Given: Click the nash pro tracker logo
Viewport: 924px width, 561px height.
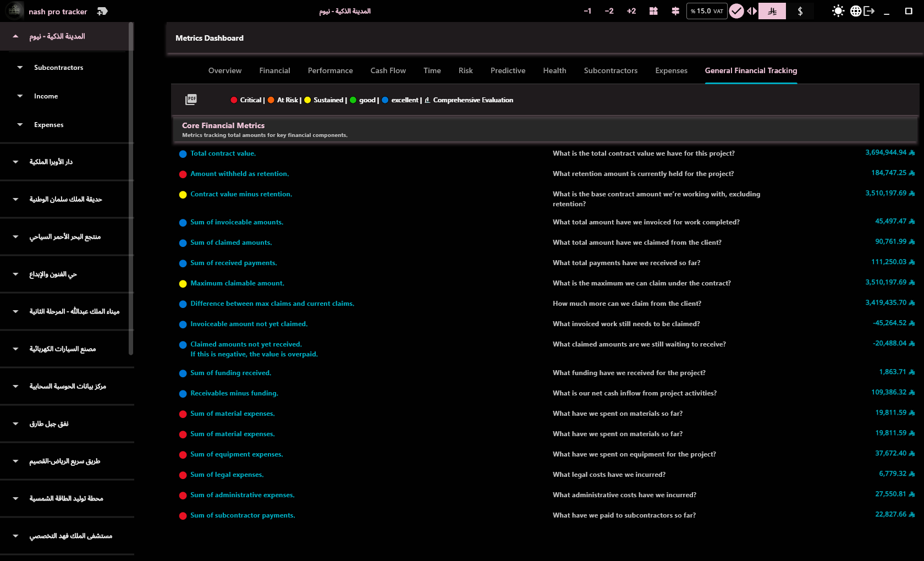Looking at the screenshot, I should [15, 11].
